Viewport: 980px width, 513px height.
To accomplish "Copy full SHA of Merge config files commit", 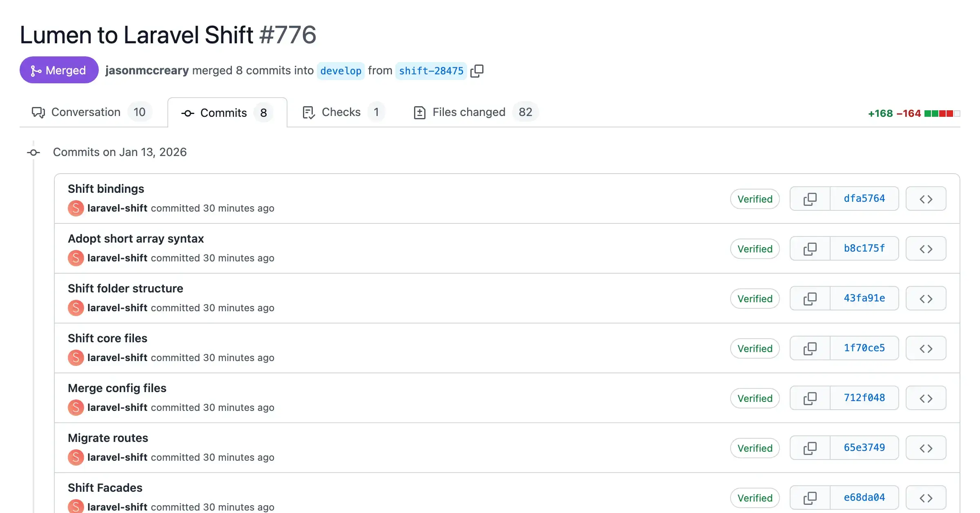I will click(x=810, y=398).
